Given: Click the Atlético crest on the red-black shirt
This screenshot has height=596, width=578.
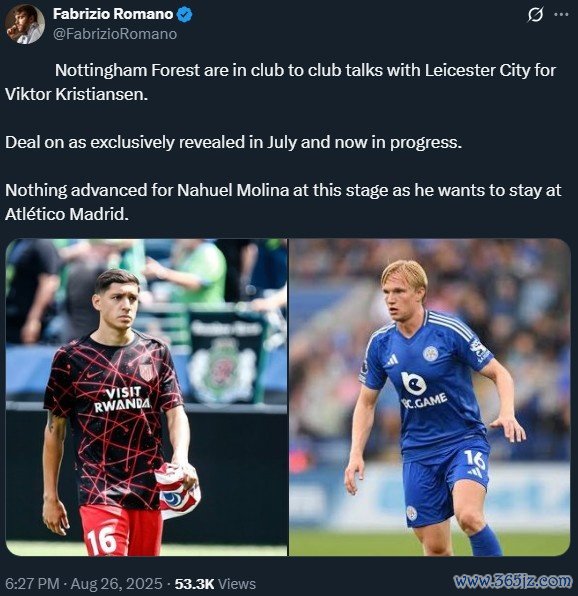Looking at the screenshot, I should [146, 371].
